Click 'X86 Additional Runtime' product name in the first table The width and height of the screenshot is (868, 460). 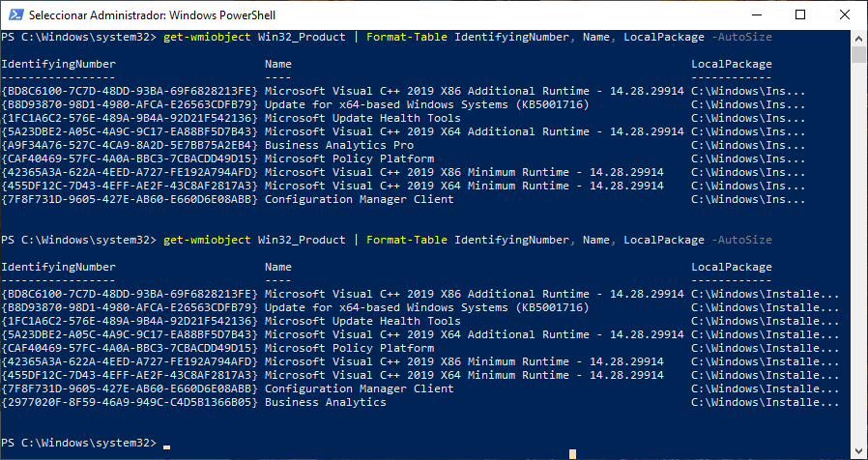(475, 92)
